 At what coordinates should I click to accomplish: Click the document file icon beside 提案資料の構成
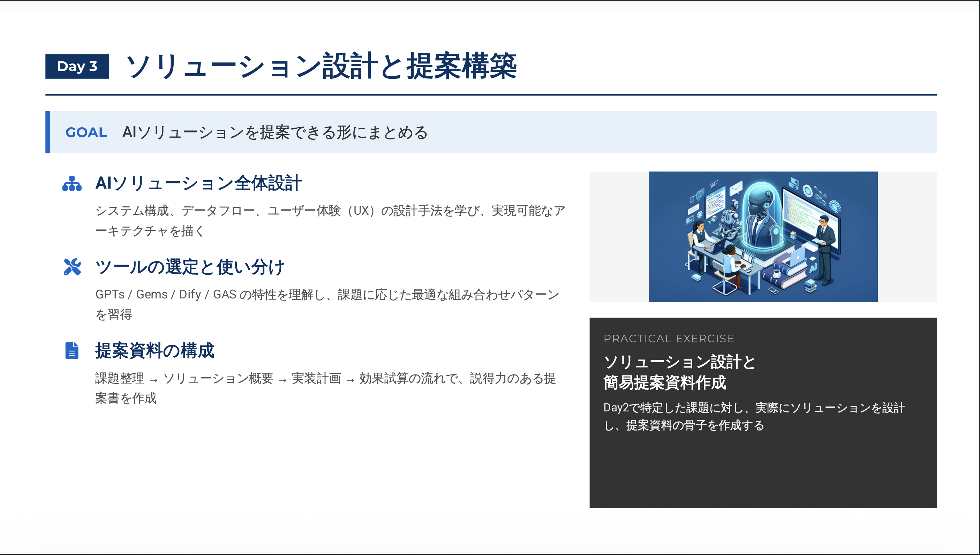72,350
